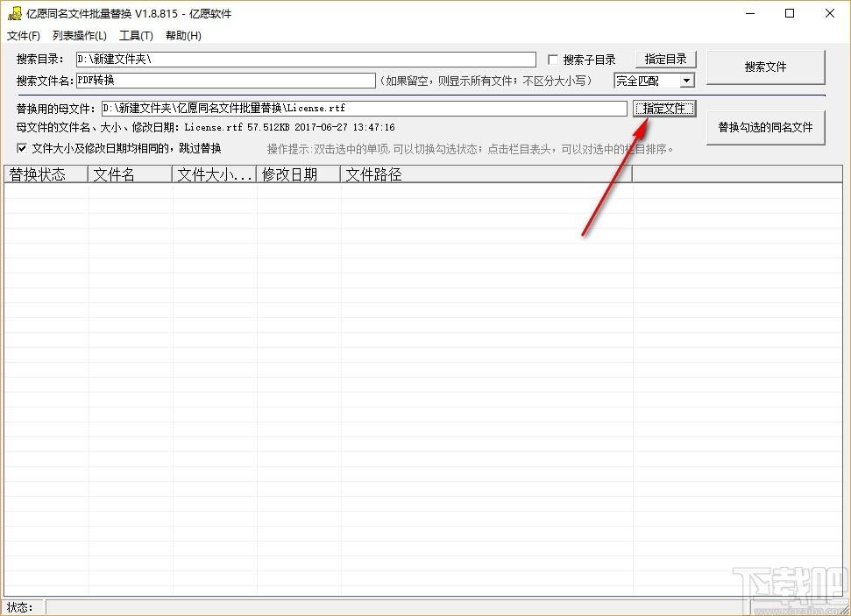Open the 列表操作(L) menu
The width and height of the screenshot is (851, 616).
tap(79, 36)
